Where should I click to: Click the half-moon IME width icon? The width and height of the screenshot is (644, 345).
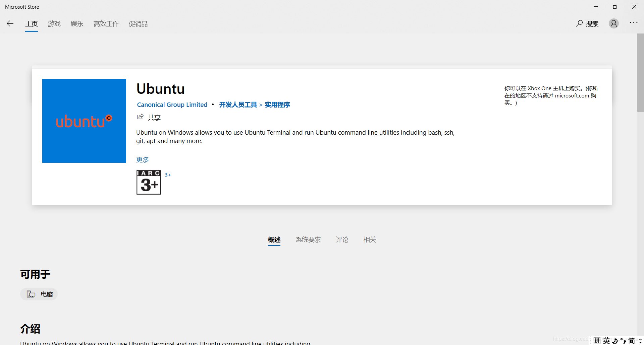tap(615, 341)
